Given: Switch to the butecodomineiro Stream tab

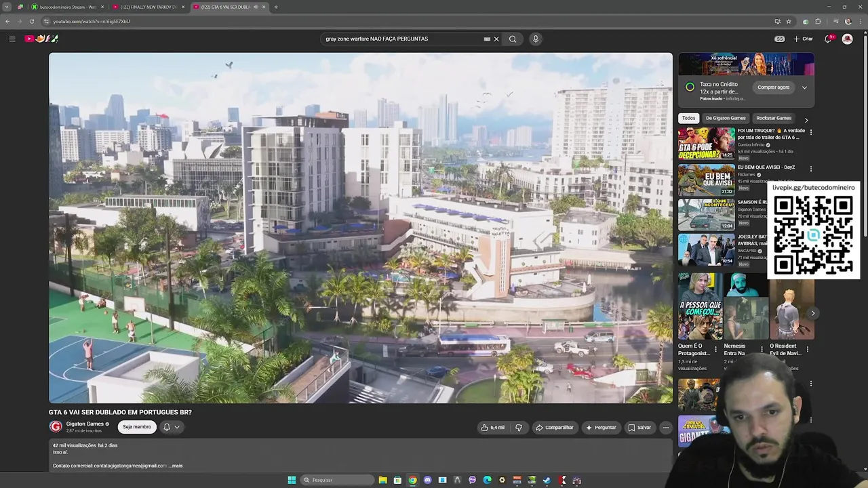Looking at the screenshot, I should click(x=66, y=7).
